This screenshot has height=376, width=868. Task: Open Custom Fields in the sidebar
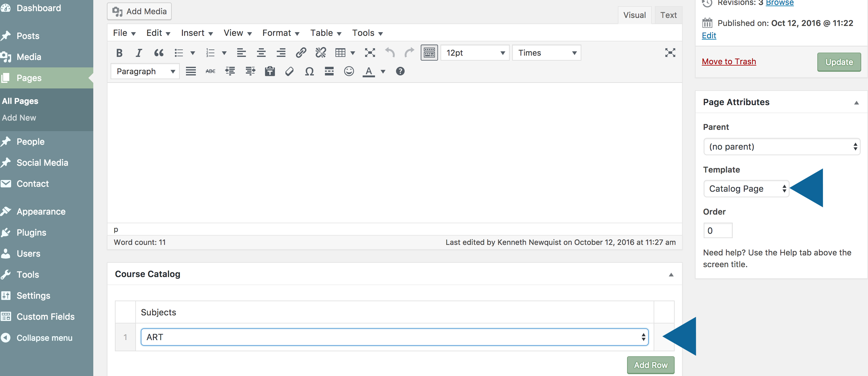point(45,317)
